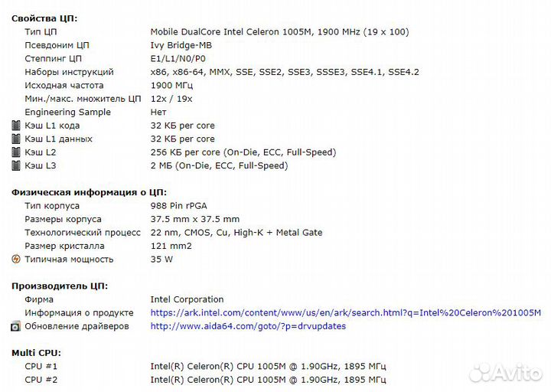551x392 pixels.
Task: Select the CPU #1 row label
Action: click(41, 366)
